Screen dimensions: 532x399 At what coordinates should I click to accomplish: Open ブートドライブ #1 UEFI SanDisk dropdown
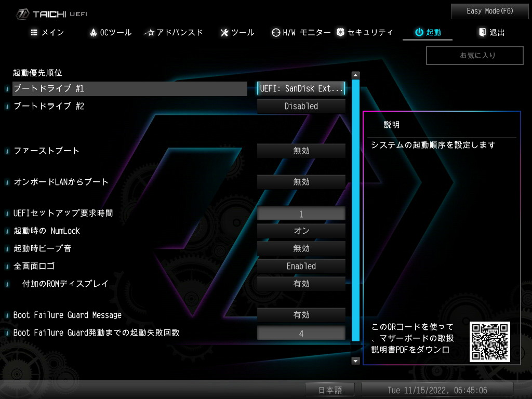pyautogui.click(x=301, y=88)
